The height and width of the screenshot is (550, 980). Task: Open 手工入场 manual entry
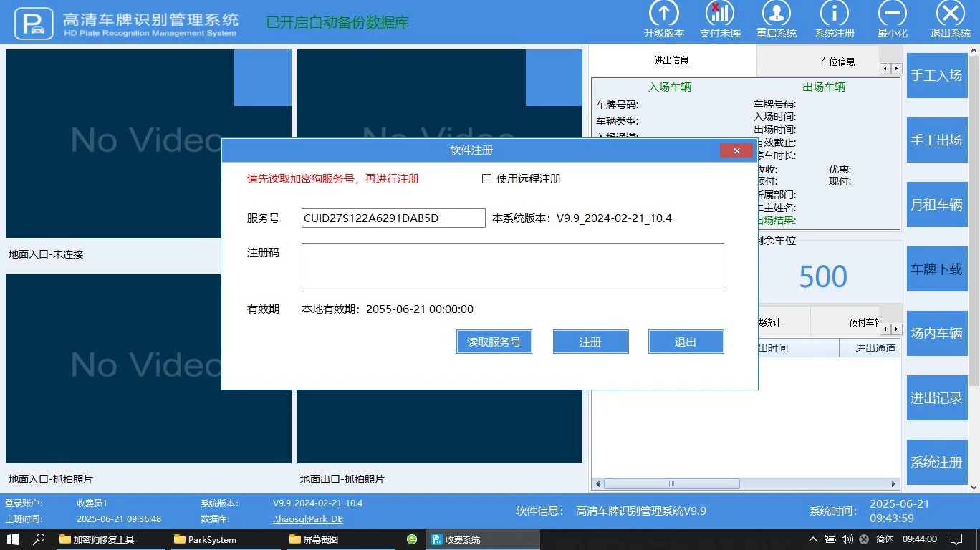coord(936,76)
